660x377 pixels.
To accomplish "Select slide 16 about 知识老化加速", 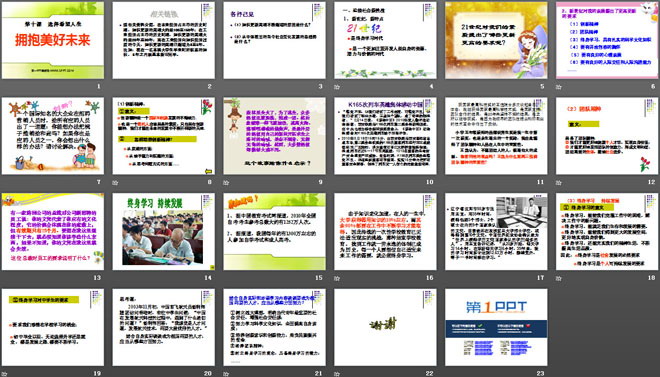I will coord(385,231).
